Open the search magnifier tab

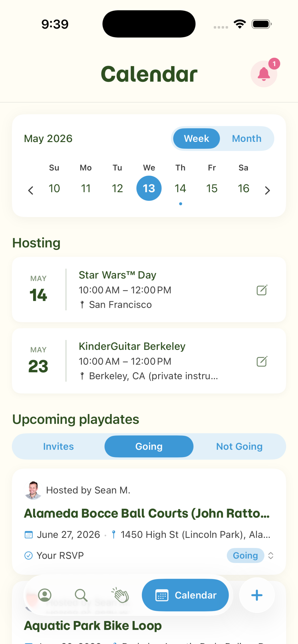[x=81, y=595]
